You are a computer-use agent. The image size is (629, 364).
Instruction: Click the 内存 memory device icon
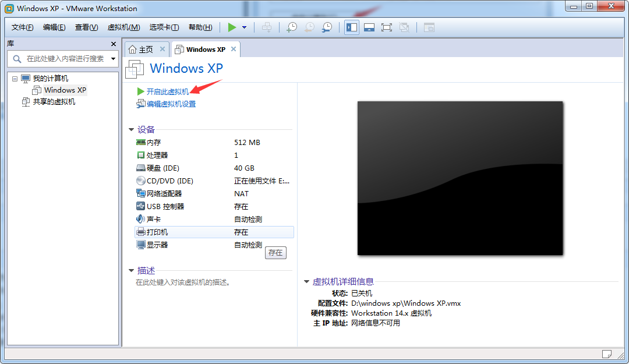(x=140, y=142)
